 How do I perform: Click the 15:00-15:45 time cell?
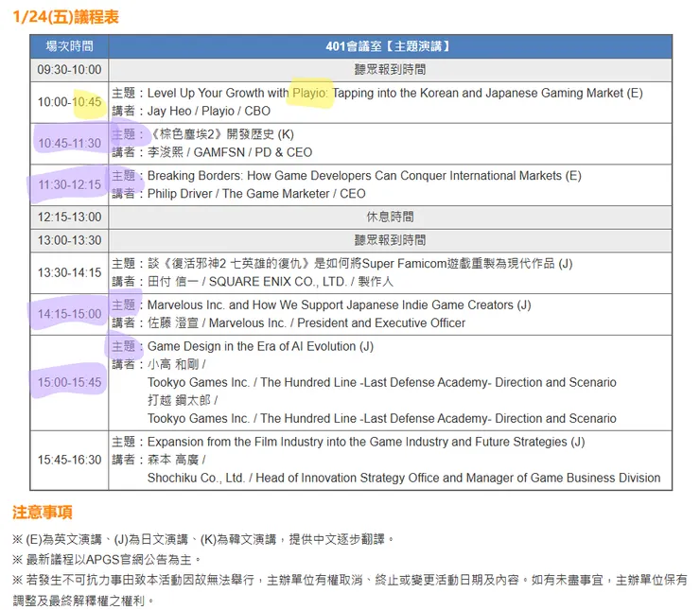tap(69, 382)
